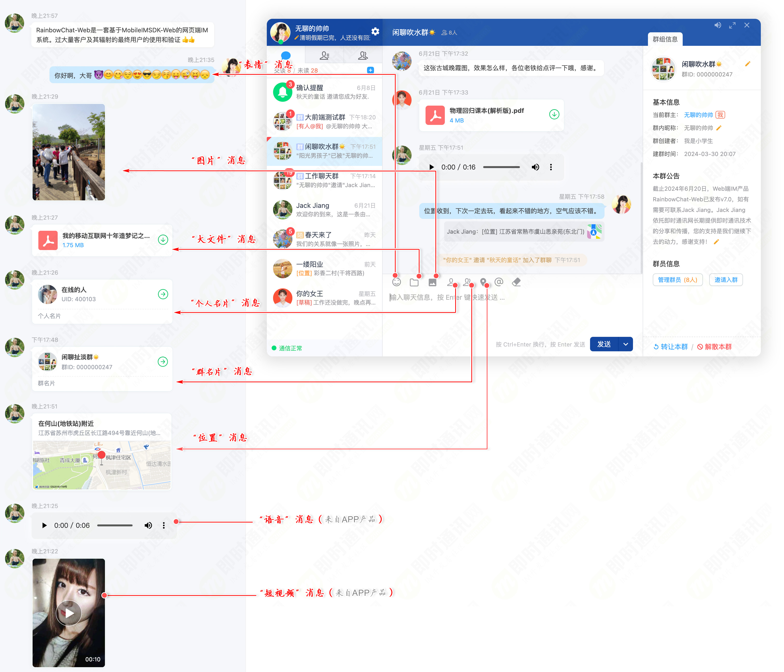Click the location pin icon

(x=483, y=282)
